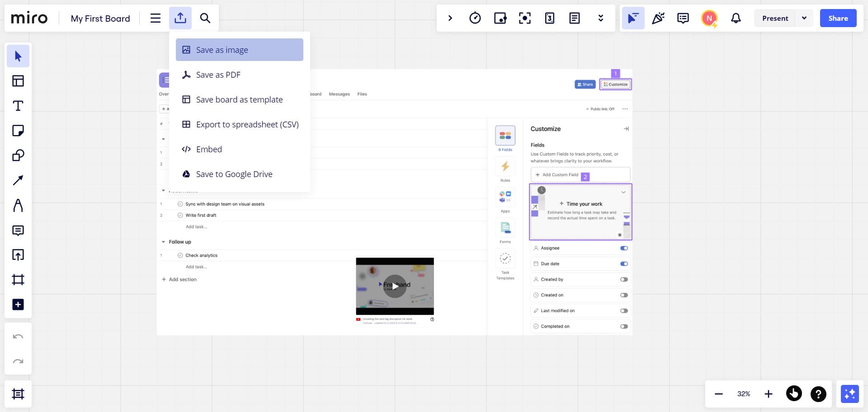Open the notifications bell

(736, 18)
